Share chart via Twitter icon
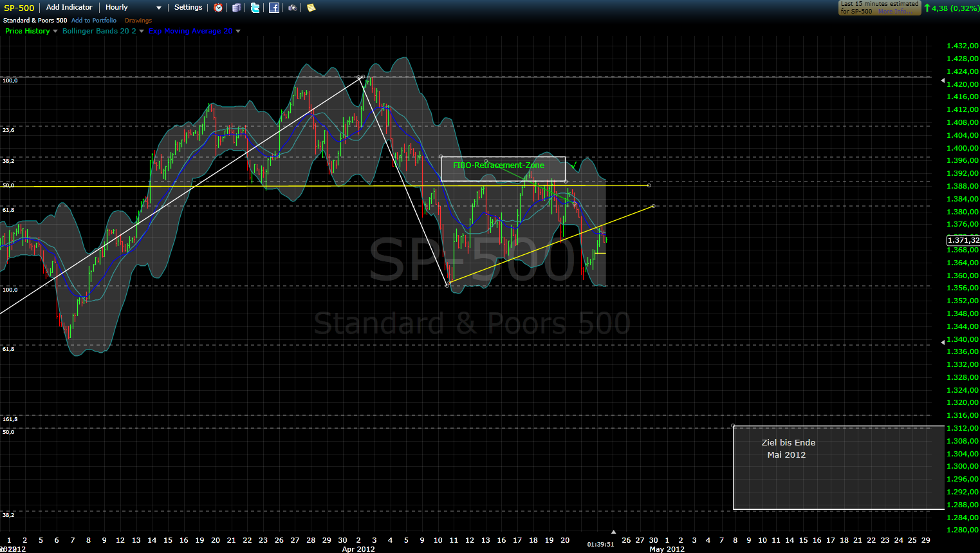This screenshot has width=980, height=553. tap(255, 8)
